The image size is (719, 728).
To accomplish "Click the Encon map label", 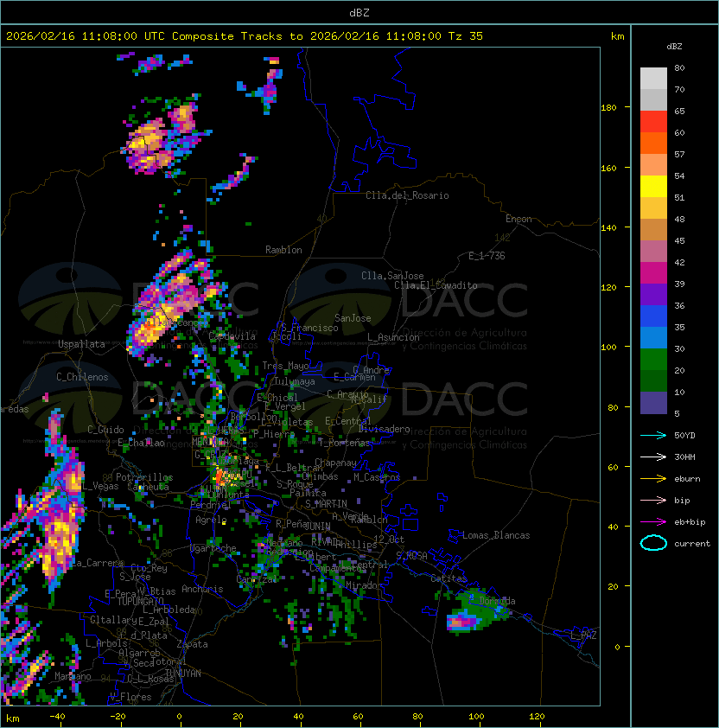I will click(519, 219).
